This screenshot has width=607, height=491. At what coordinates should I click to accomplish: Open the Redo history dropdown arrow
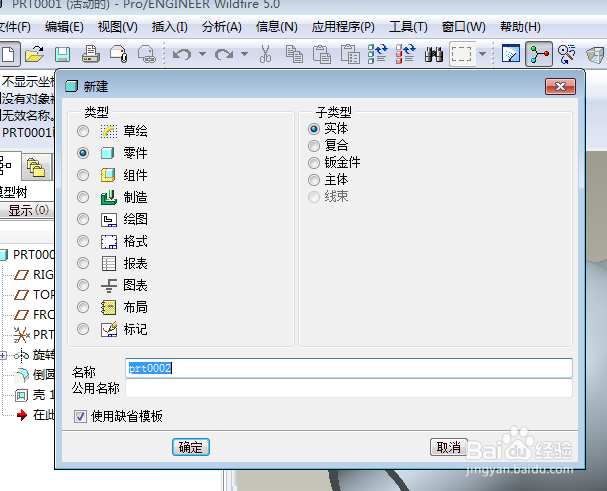coord(244,54)
